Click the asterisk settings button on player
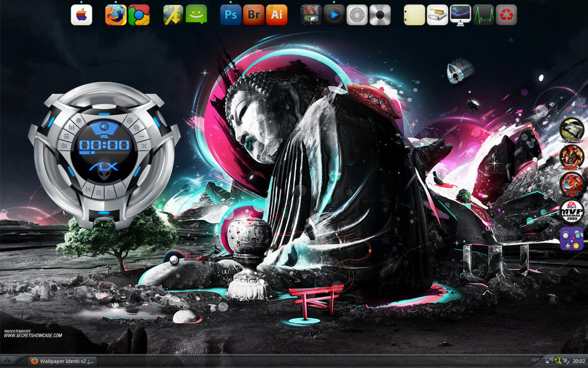Screen dimensions: 588x368 (79, 121)
